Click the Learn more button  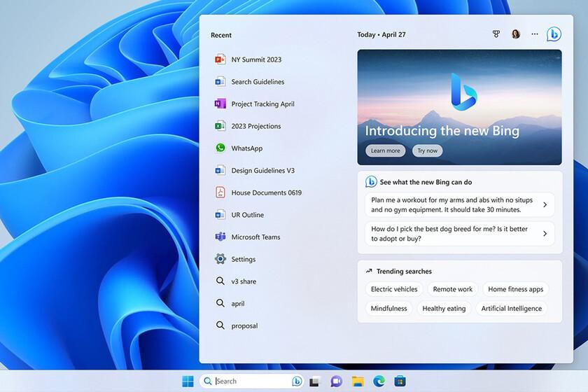point(385,150)
